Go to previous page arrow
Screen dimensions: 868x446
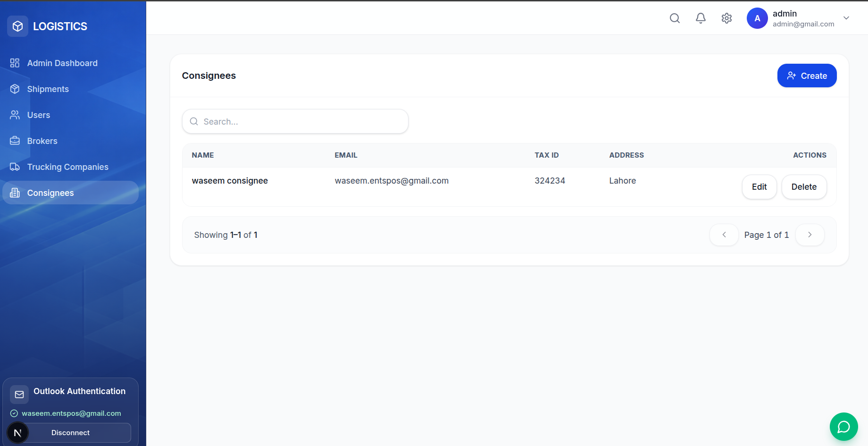[724, 235]
